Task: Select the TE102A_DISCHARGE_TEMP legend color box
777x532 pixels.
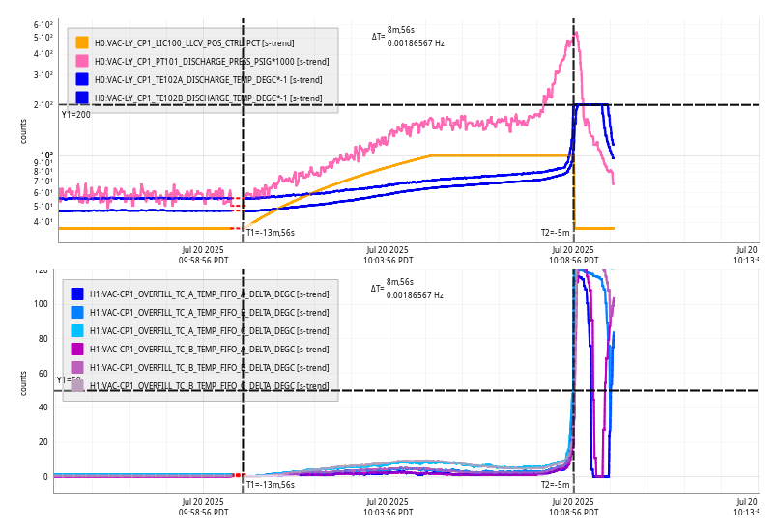Action: click(x=82, y=79)
